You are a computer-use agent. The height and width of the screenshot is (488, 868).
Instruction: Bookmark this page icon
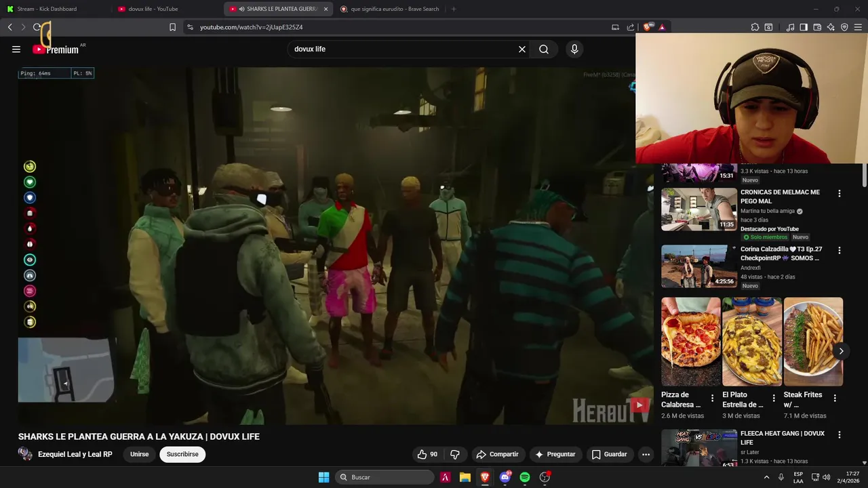[172, 27]
